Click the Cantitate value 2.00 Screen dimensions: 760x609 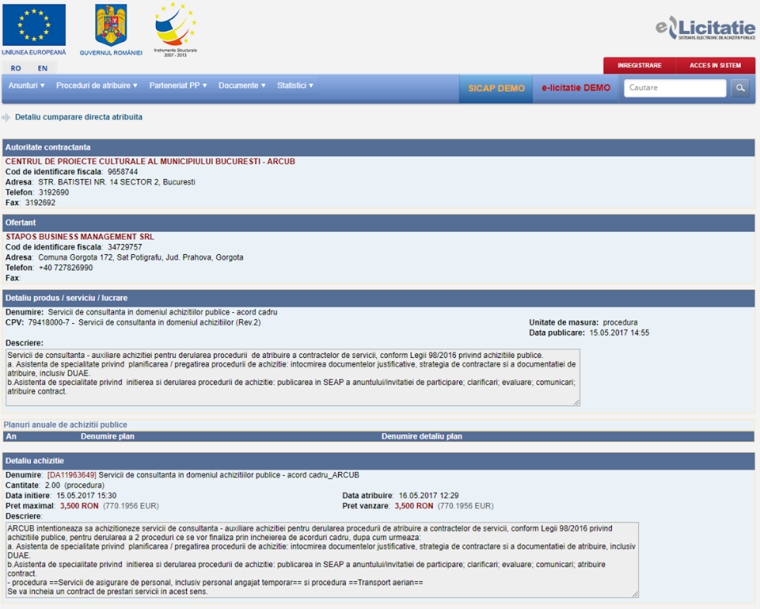tap(52, 485)
